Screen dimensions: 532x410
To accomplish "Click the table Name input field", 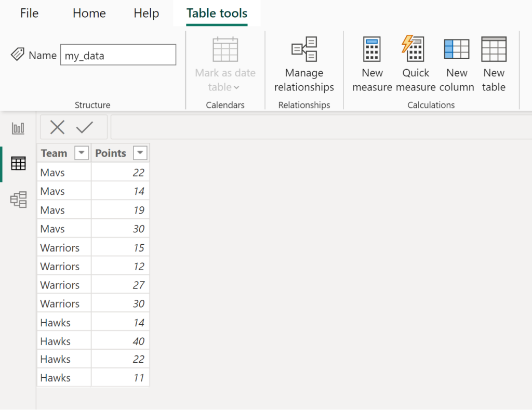I will [x=118, y=55].
